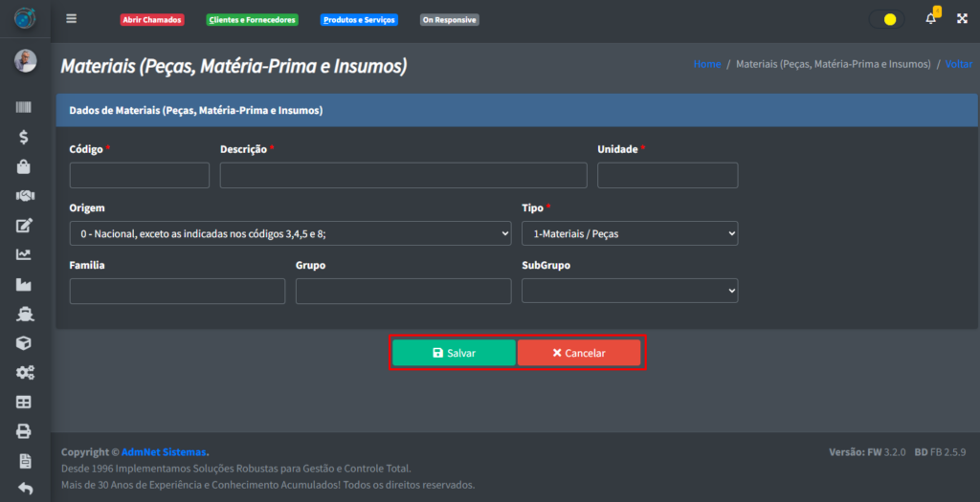Open Produtos e Serviços shortcut
The height and width of the screenshot is (502, 980).
point(359,20)
